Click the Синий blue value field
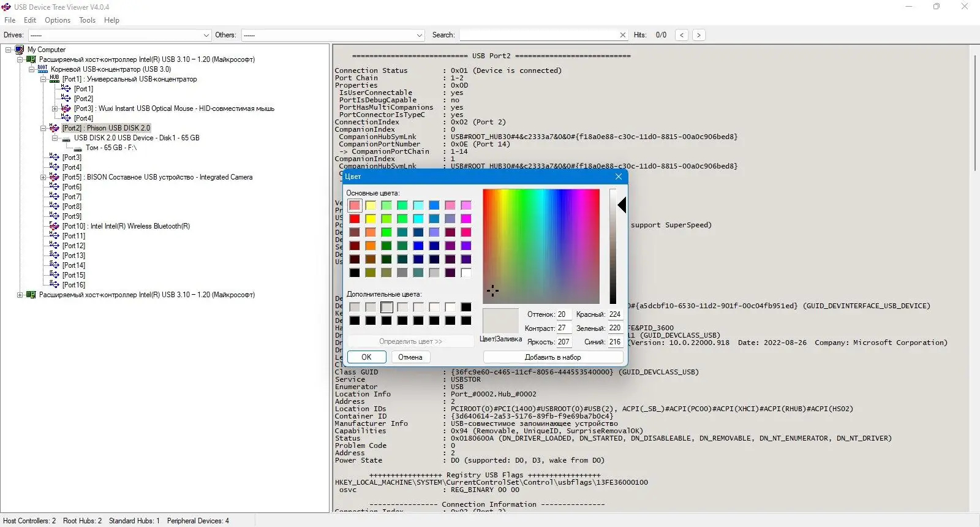The width and height of the screenshot is (980, 527). (615, 342)
